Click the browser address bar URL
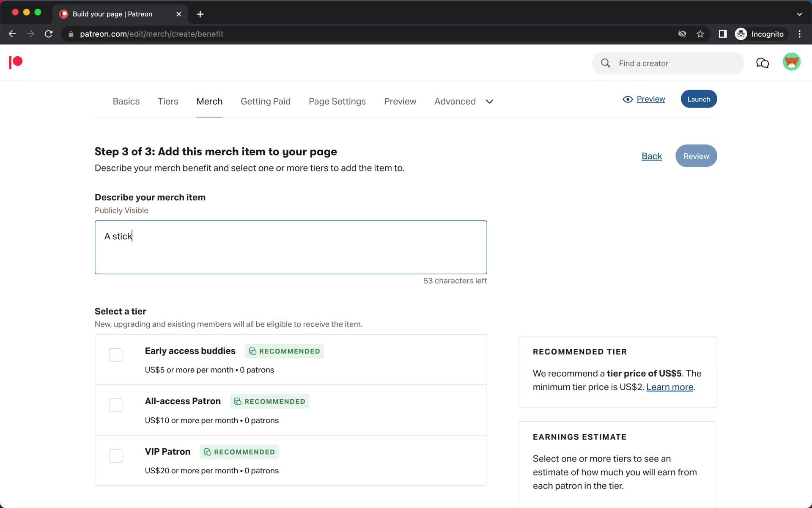The image size is (812, 508). pos(152,34)
